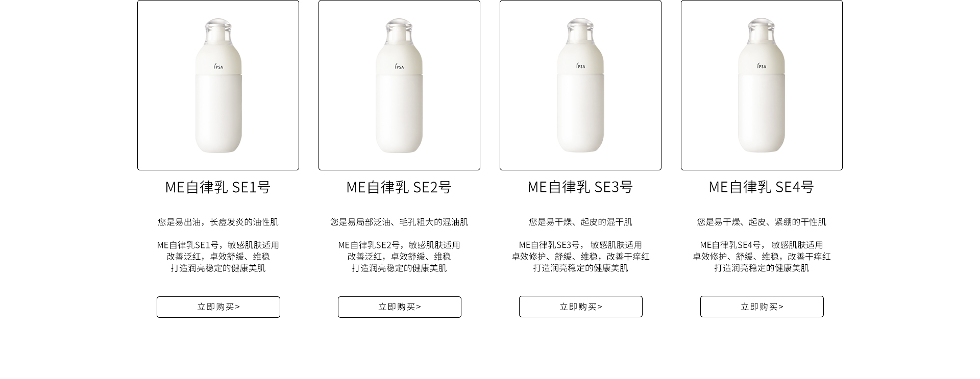Click the IPSA logo on SE1 bottle
Viewport: 980px width, 379px height.
coord(218,66)
